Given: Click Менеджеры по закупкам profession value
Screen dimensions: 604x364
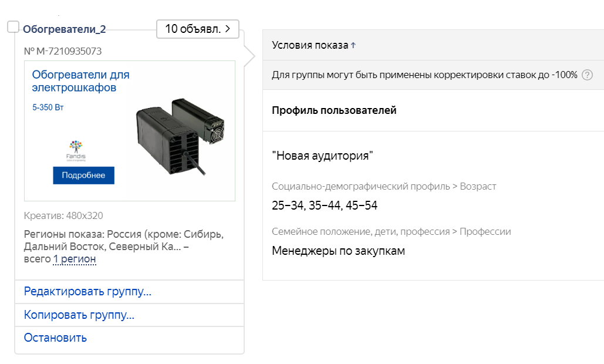Looking at the screenshot, I should coord(338,251).
